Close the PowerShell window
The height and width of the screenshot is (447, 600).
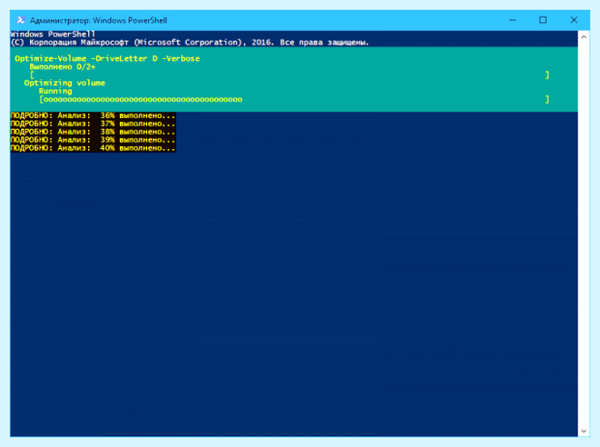pyautogui.click(x=574, y=20)
